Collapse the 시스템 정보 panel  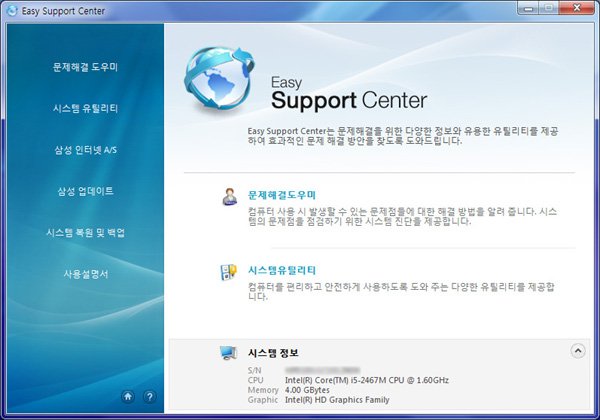point(578,350)
